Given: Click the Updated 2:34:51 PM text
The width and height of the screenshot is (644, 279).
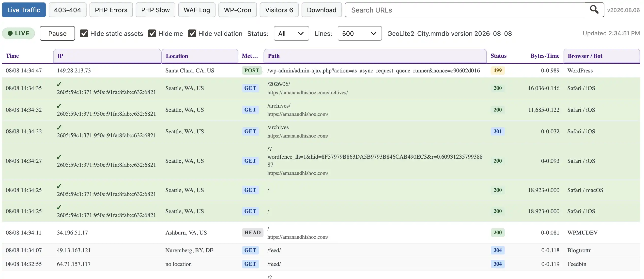Looking at the screenshot, I should coord(611,33).
